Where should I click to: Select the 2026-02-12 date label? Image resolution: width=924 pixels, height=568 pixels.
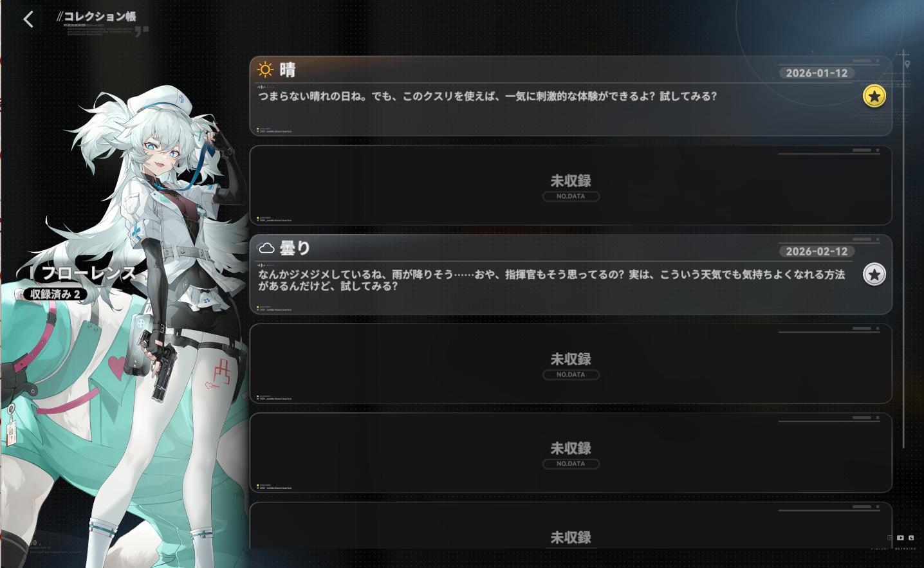point(817,252)
